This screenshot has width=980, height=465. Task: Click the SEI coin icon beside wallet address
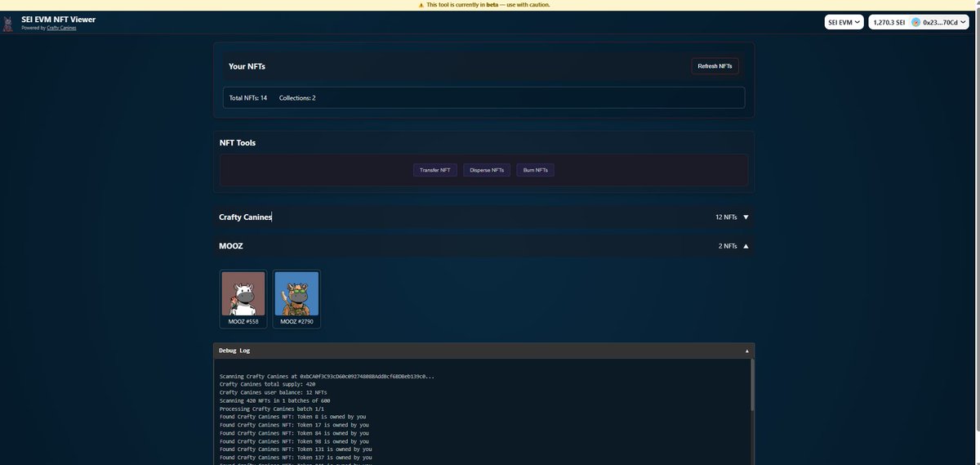click(x=915, y=23)
